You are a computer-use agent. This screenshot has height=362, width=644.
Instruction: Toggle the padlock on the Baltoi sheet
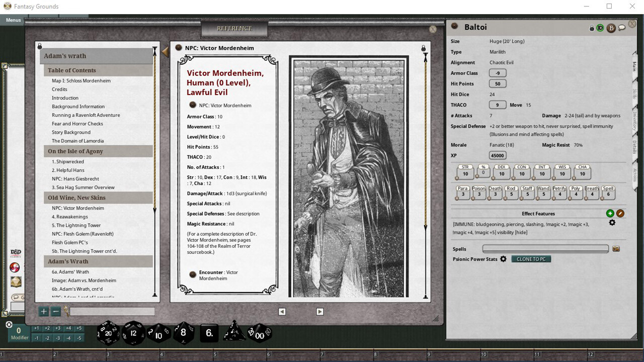[x=592, y=27]
